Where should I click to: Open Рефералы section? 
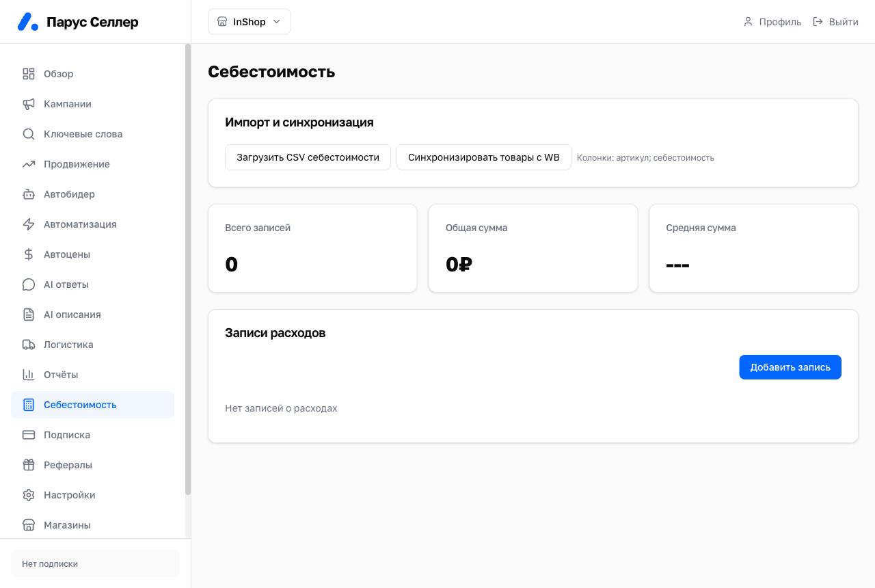point(93,465)
